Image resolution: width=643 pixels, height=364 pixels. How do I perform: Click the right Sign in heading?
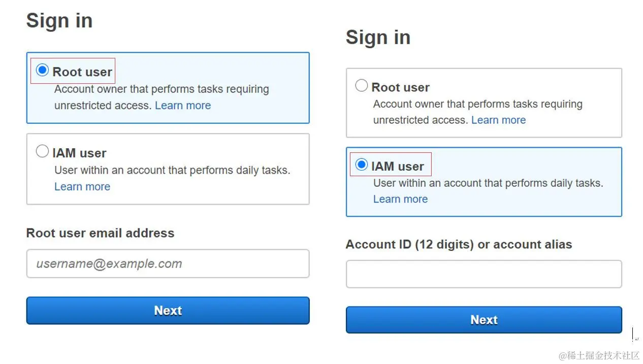(378, 37)
